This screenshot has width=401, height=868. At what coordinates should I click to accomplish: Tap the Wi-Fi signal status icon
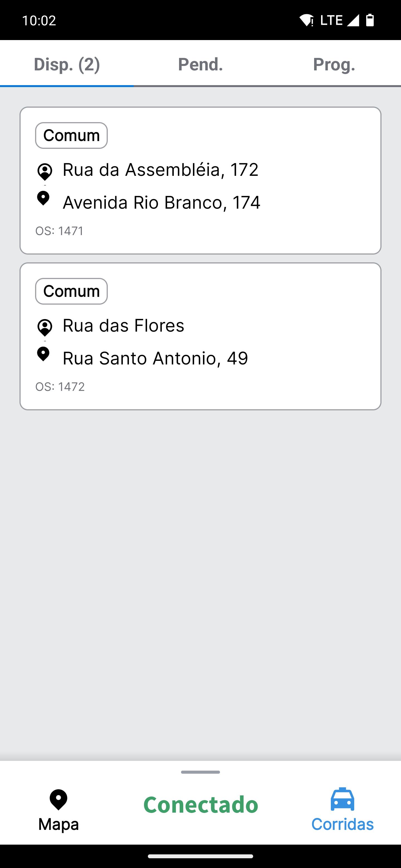[306, 20]
